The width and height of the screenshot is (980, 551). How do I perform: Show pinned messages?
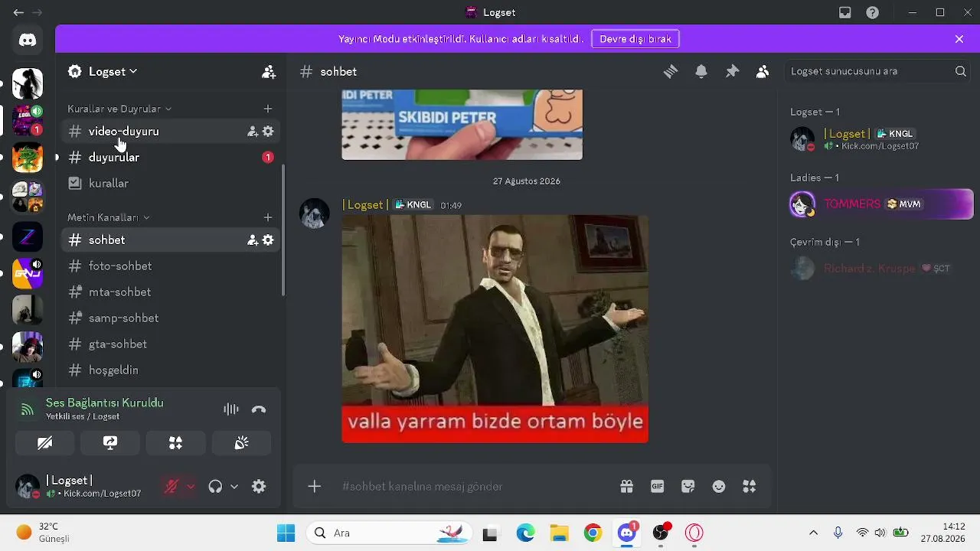733,71
